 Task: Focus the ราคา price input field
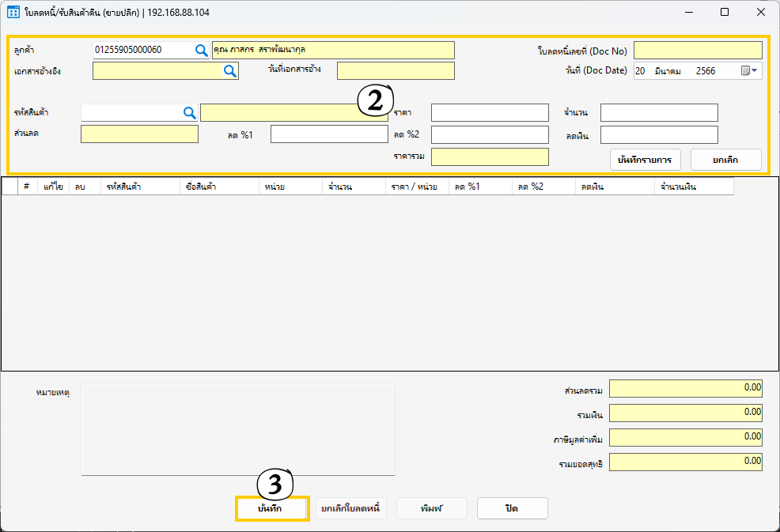click(489, 113)
